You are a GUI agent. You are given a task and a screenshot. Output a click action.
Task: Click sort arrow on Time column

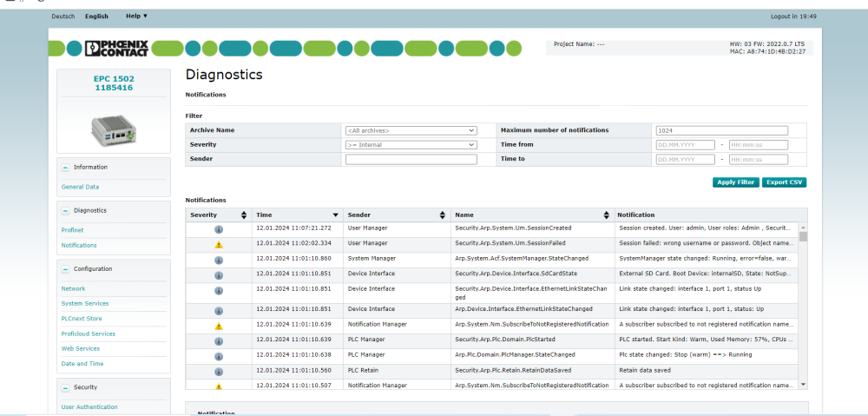coord(335,215)
